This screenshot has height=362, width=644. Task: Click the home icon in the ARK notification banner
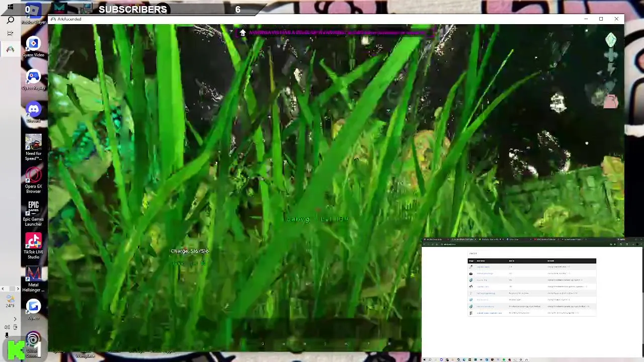pyautogui.click(x=243, y=33)
